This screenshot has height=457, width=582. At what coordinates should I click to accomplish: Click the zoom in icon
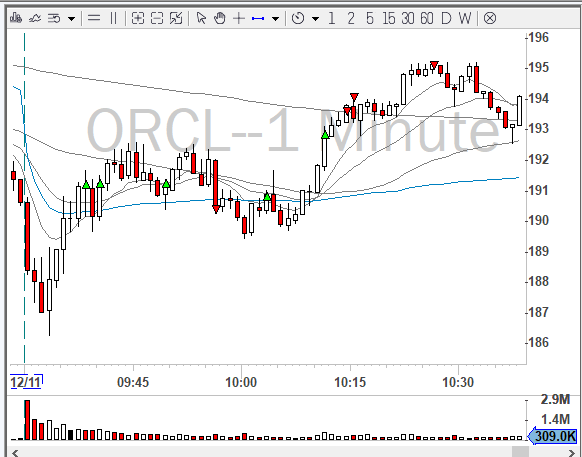coord(138,18)
